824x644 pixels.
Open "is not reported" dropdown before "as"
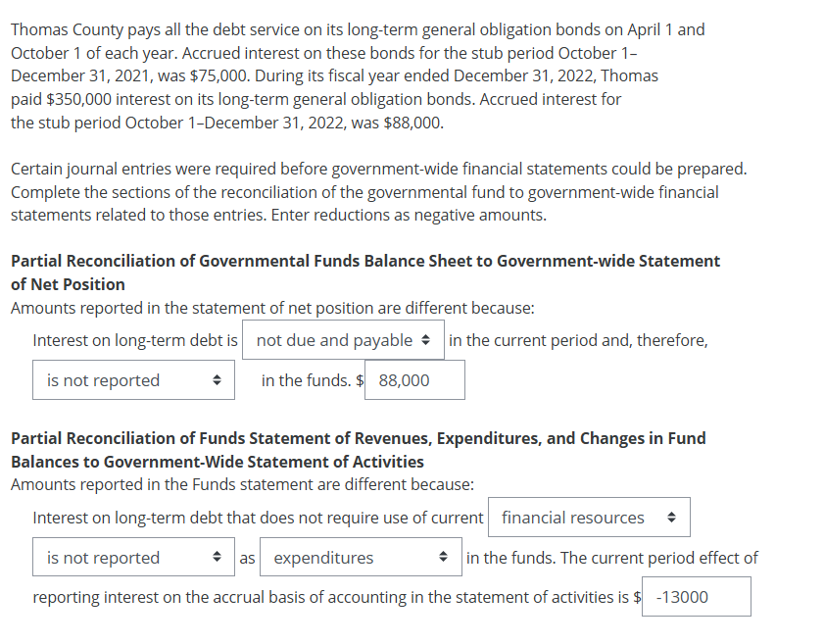pos(132,558)
